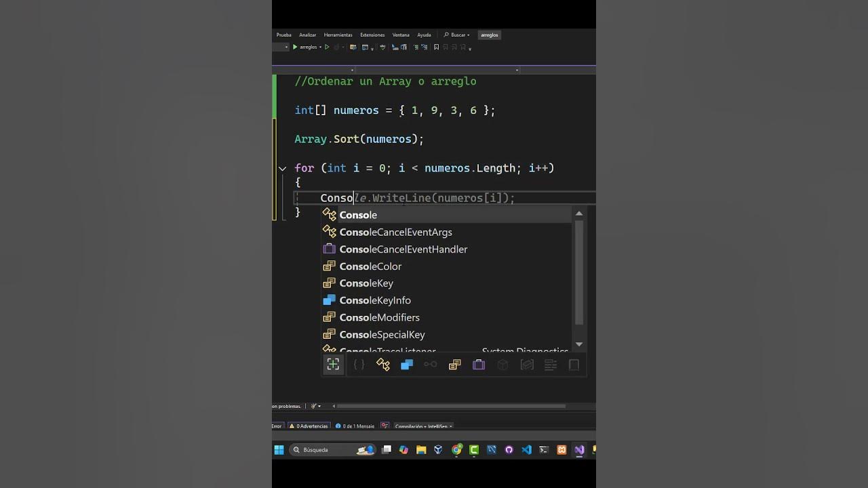
Task: Toggle the snippets filter in IntelliSense
Action: pyautogui.click(x=574, y=365)
